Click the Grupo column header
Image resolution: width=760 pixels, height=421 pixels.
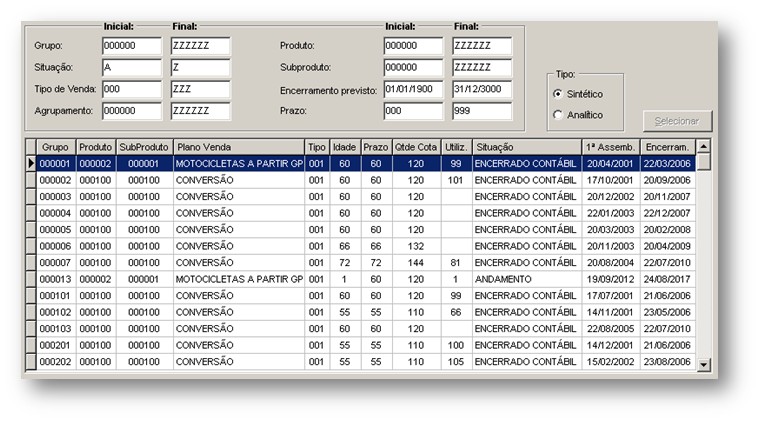point(56,147)
